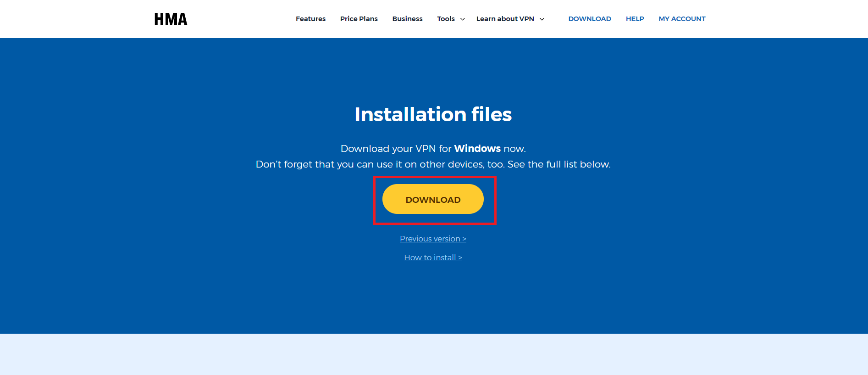Click DOWNLOAD link in top navigation
This screenshot has height=375, width=868.
(x=590, y=19)
